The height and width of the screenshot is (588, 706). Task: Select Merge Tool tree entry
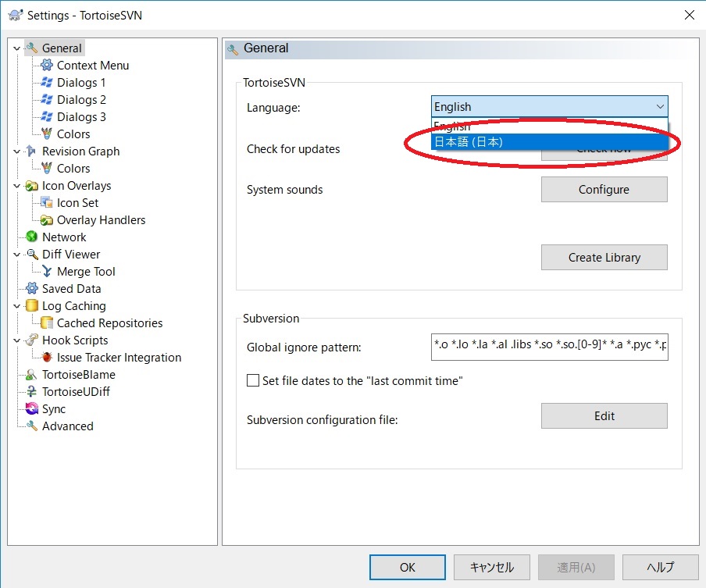(x=86, y=272)
